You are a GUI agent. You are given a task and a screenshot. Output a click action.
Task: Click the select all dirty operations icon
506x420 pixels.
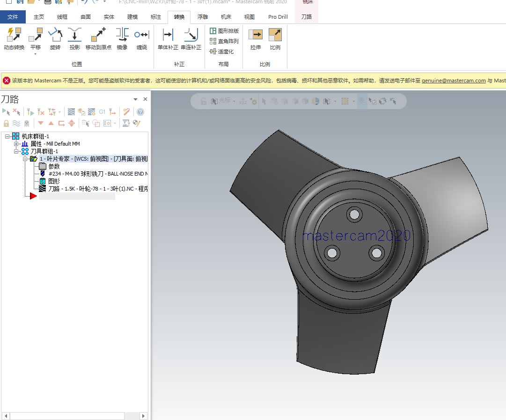click(x=16, y=112)
